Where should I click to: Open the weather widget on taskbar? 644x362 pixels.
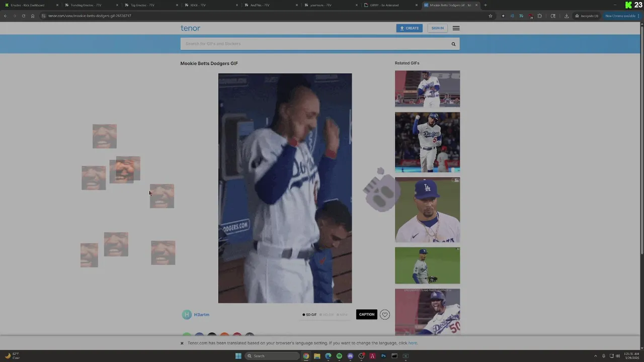click(x=13, y=356)
